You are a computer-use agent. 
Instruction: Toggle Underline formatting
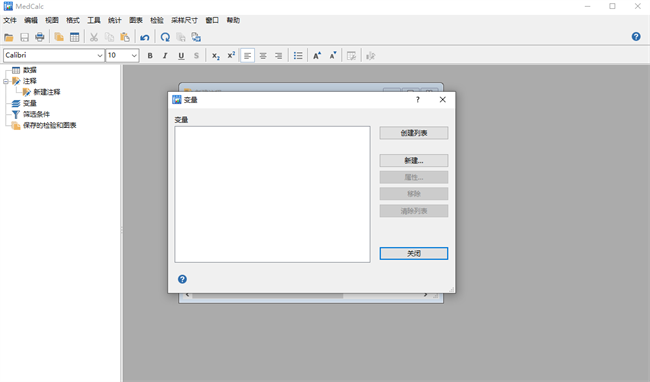click(x=181, y=56)
